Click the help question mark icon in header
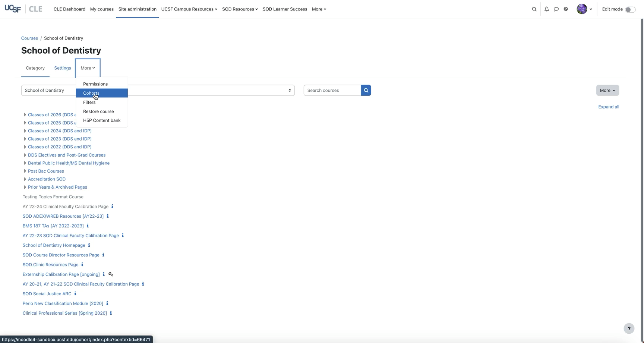This screenshot has height=343, width=644. pos(566,9)
